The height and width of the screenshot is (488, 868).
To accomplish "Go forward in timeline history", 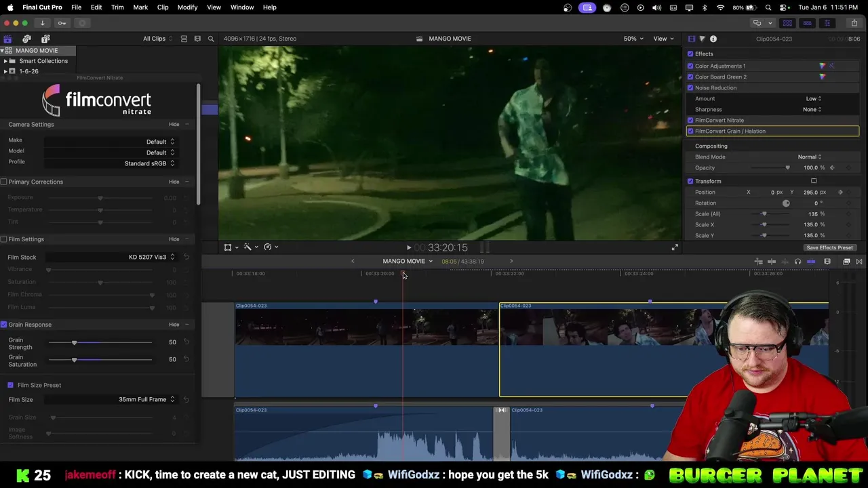I will point(511,262).
